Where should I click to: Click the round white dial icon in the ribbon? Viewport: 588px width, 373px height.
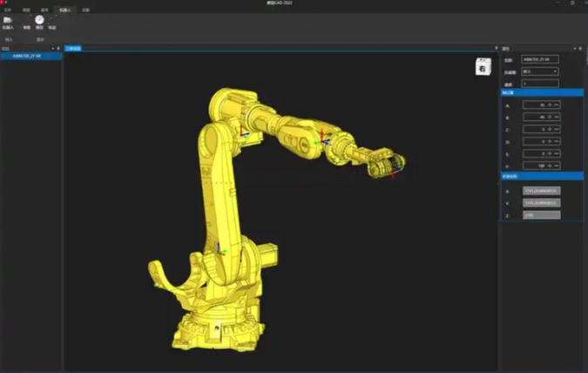(39, 19)
